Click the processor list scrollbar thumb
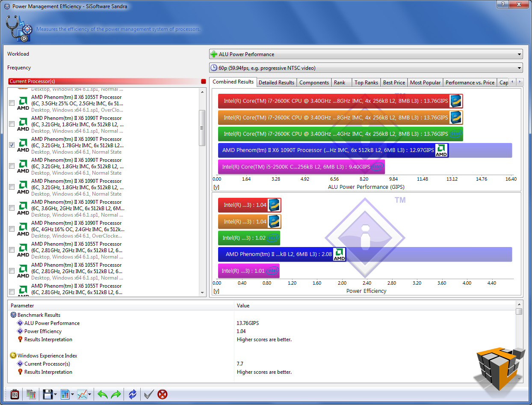 tap(203, 128)
